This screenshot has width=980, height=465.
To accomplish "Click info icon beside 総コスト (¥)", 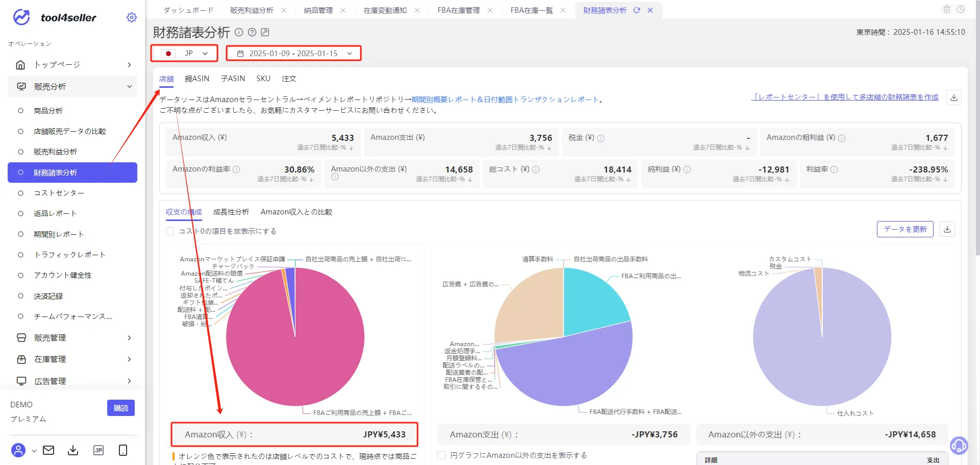I will (x=536, y=169).
